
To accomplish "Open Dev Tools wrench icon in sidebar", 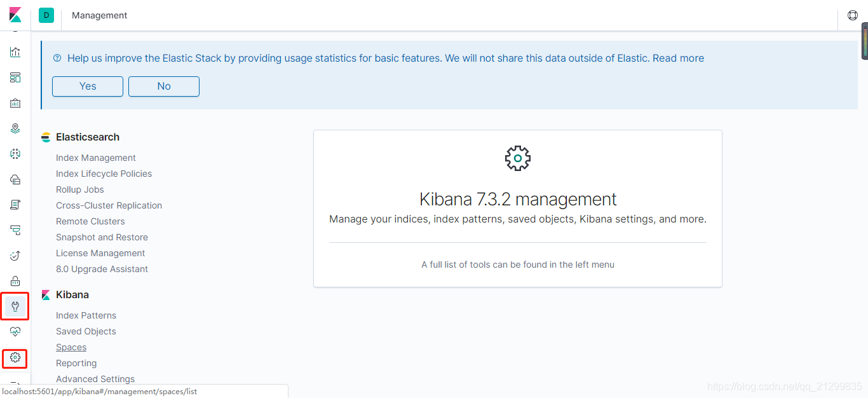I will coord(15,306).
